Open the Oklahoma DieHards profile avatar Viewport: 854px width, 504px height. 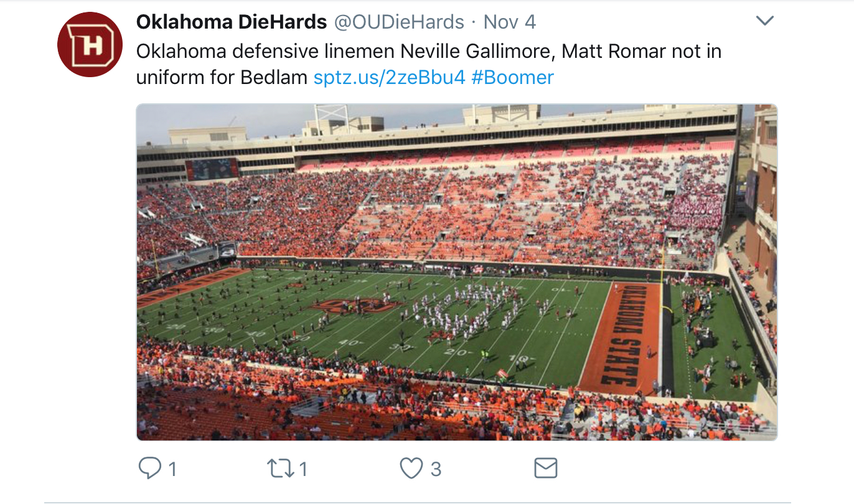click(90, 44)
